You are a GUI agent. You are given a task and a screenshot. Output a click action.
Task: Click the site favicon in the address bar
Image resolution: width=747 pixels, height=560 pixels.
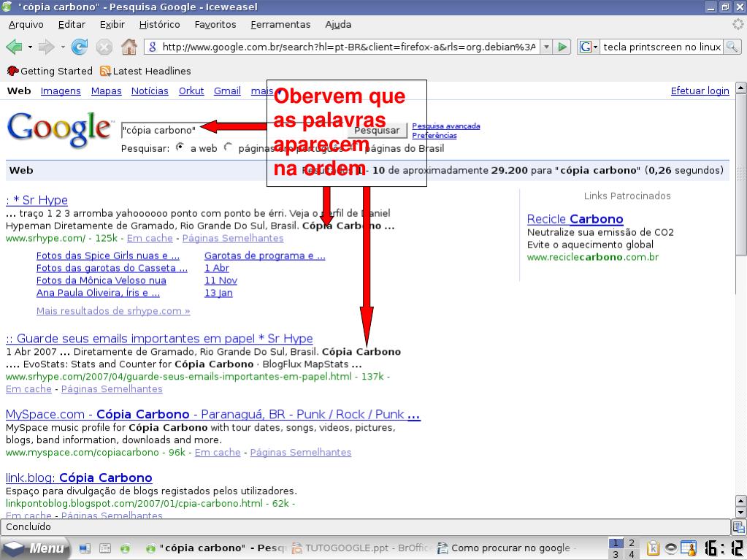pyautogui.click(x=153, y=47)
